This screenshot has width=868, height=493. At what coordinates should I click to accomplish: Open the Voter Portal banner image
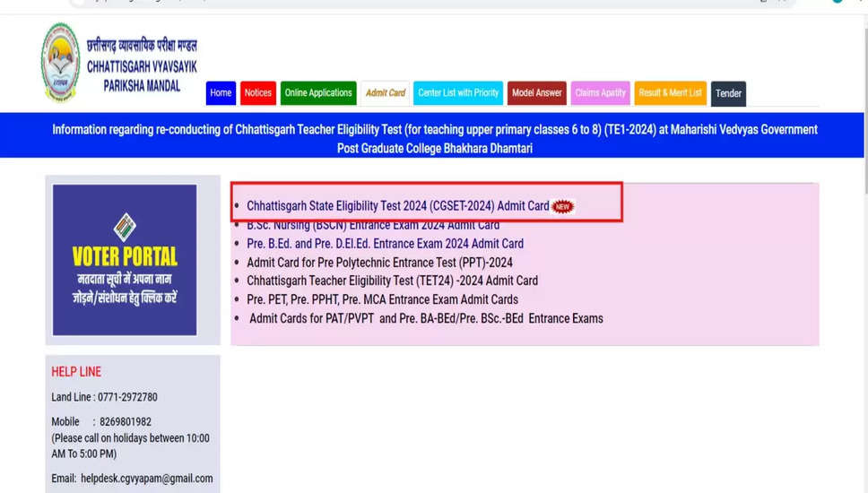click(x=125, y=260)
